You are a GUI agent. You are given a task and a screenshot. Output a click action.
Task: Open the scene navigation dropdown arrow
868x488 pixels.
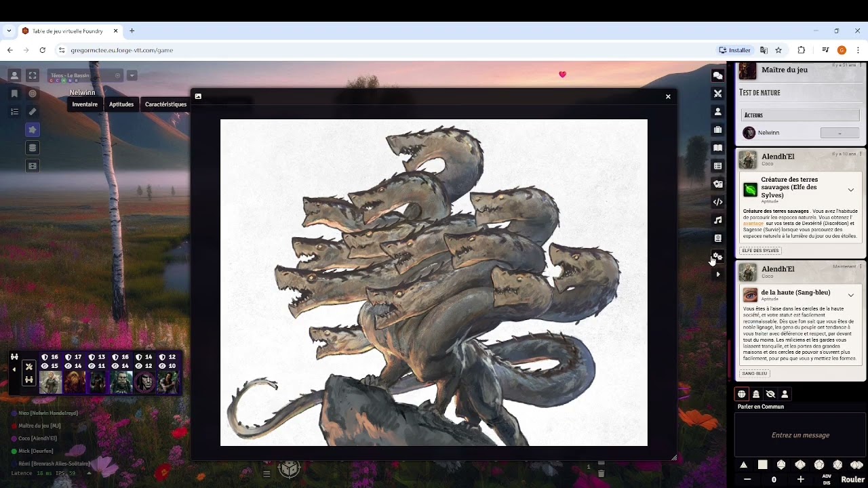[132, 75]
